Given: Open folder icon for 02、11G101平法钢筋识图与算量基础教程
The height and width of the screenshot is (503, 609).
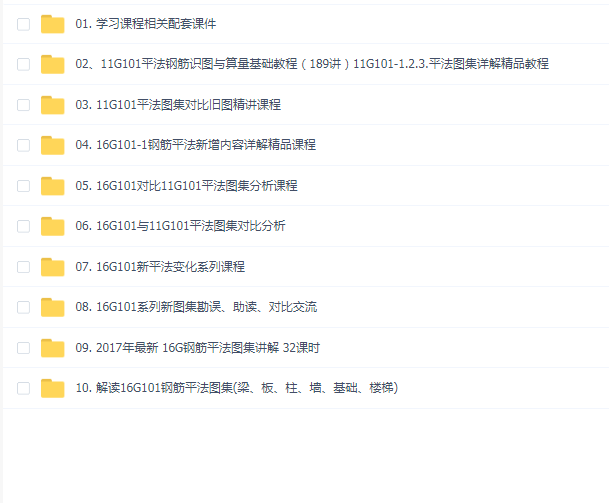Looking at the screenshot, I should [52, 64].
